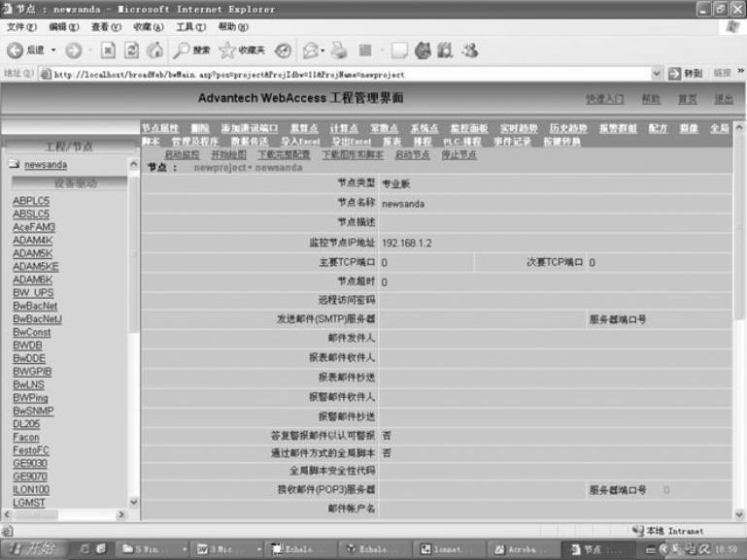Go to the browser Home page icon
This screenshot has height=560, width=747.
tap(154, 49)
